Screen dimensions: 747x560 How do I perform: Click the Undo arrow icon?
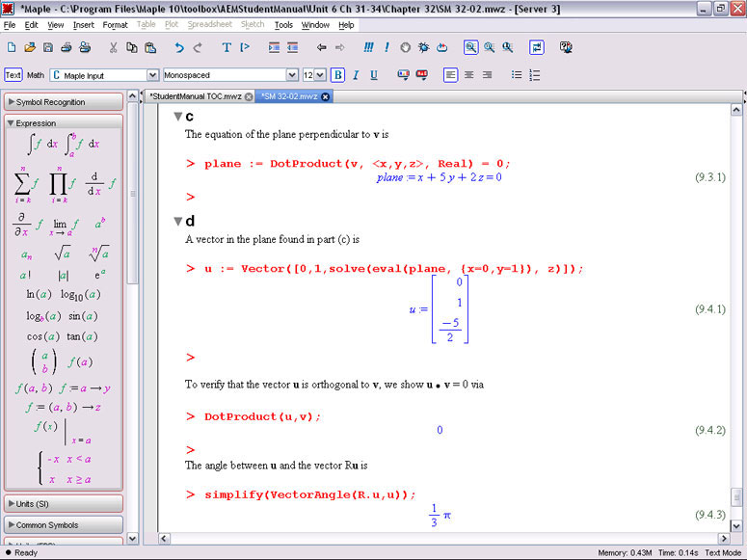click(x=179, y=47)
